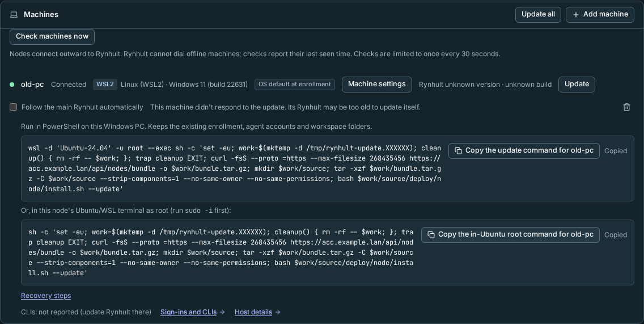Click 'Or, in this node's Ubuntu/WSL terminal' instruction

126,211
